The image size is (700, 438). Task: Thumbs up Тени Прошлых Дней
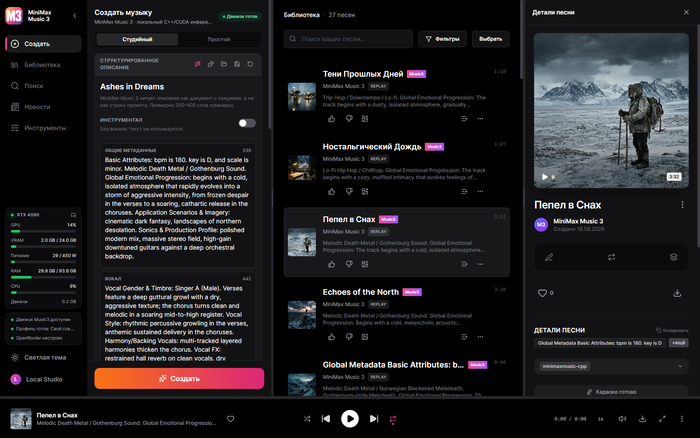click(x=332, y=119)
